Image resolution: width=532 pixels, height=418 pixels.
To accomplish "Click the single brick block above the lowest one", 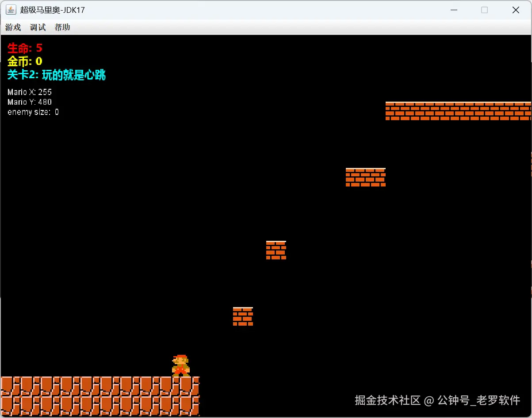I will [x=276, y=250].
